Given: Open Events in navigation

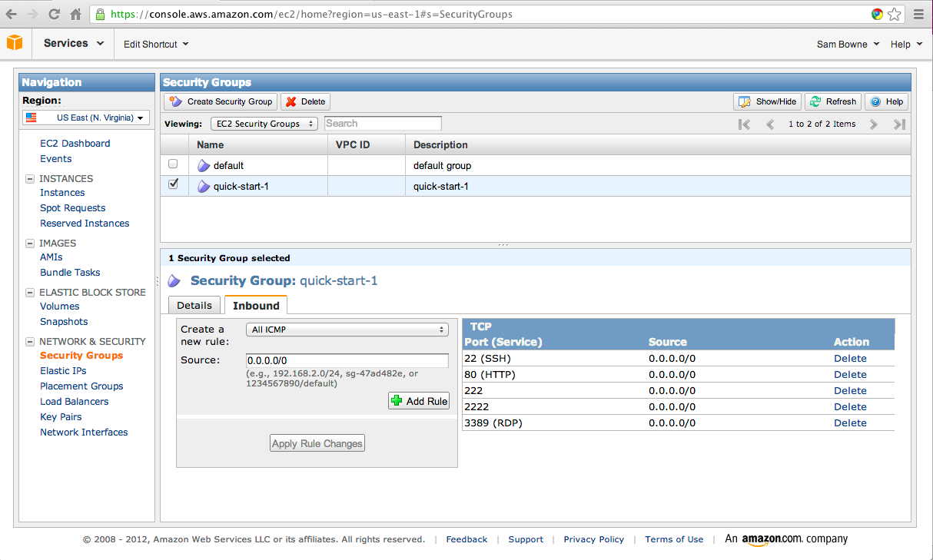Looking at the screenshot, I should [x=55, y=159].
